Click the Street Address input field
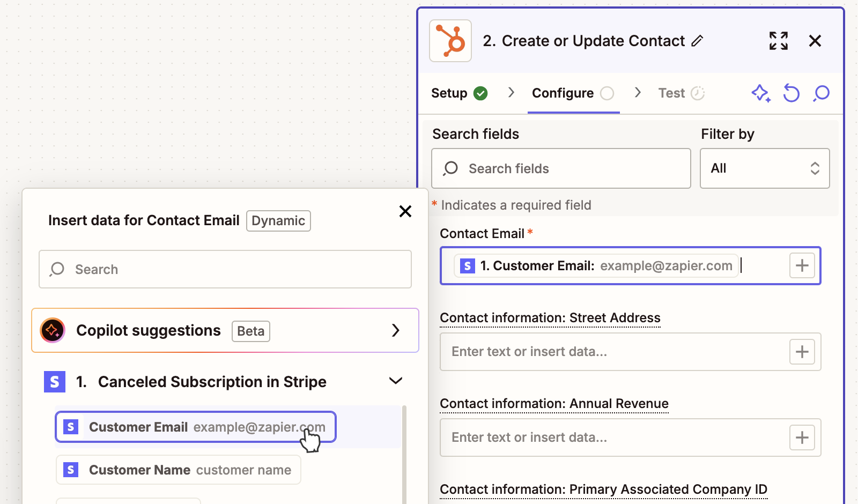Viewport: 858px width, 504px height. click(631, 352)
